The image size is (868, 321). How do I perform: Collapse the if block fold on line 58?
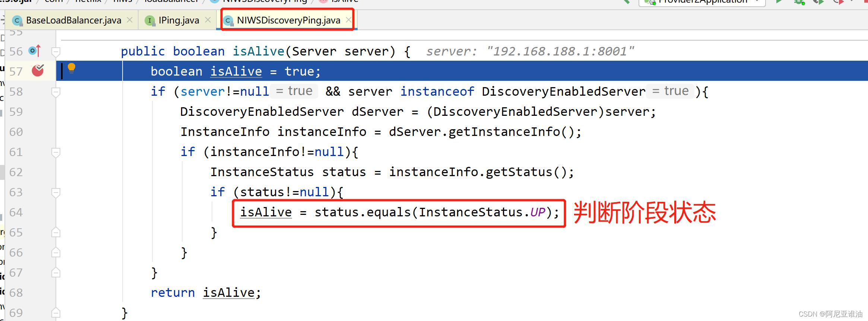pyautogui.click(x=56, y=92)
